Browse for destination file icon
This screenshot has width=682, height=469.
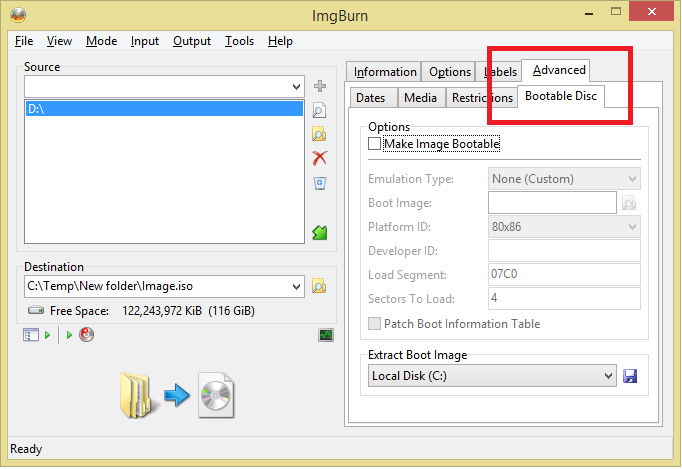(319, 286)
